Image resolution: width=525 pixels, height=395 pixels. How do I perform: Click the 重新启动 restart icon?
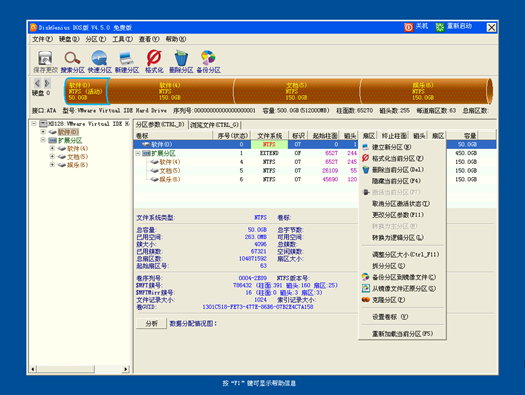440,27
